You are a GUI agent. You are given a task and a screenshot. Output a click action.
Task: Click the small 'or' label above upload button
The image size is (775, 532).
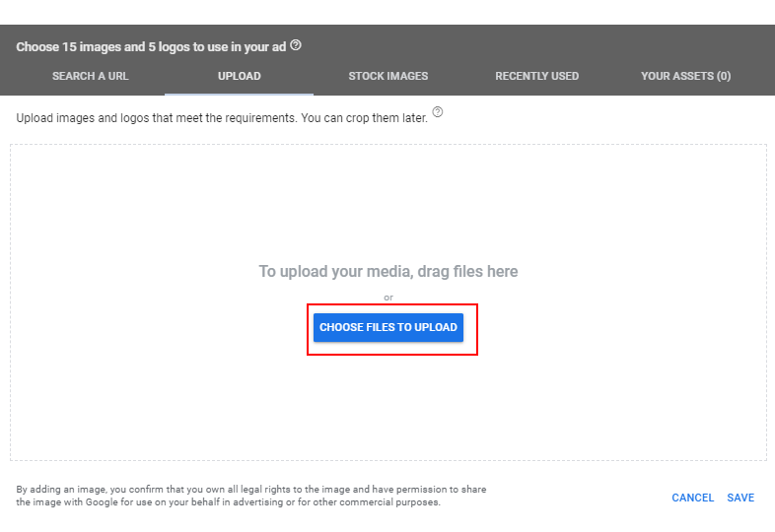pyautogui.click(x=388, y=298)
